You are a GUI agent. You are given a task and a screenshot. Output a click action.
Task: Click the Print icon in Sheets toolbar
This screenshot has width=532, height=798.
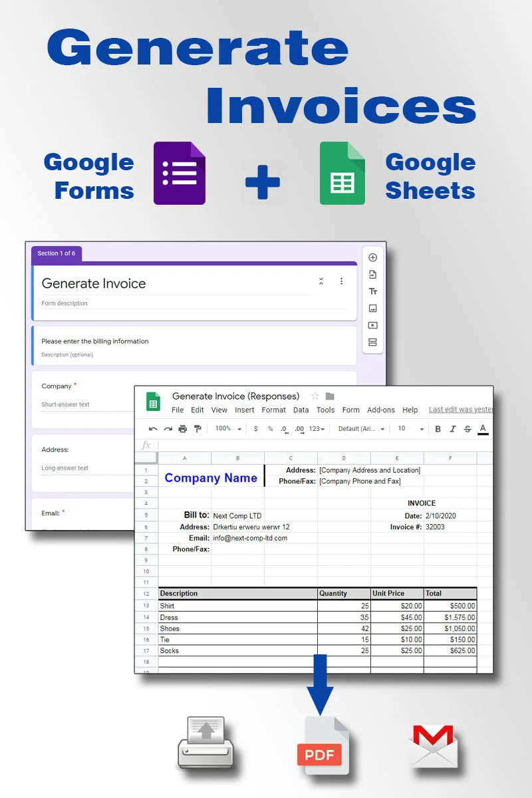[182, 429]
